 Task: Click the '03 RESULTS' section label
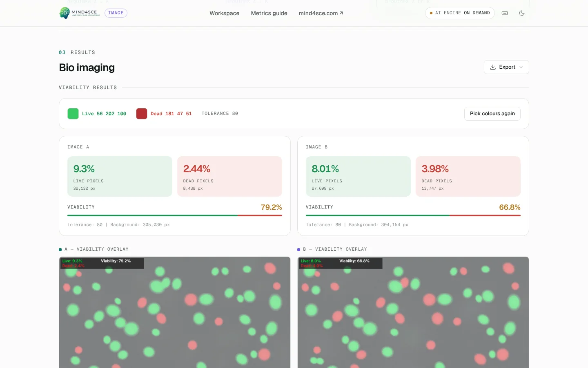(77, 52)
